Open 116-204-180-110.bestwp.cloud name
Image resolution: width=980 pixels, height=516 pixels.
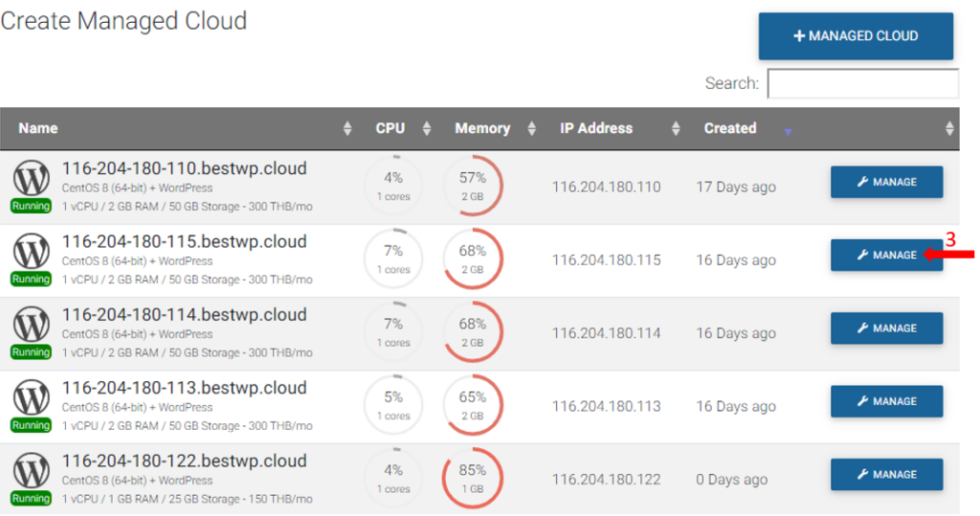[x=185, y=168]
